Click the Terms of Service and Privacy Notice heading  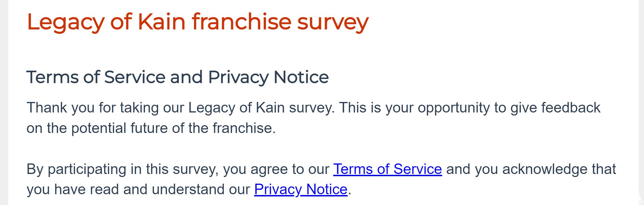177,77
